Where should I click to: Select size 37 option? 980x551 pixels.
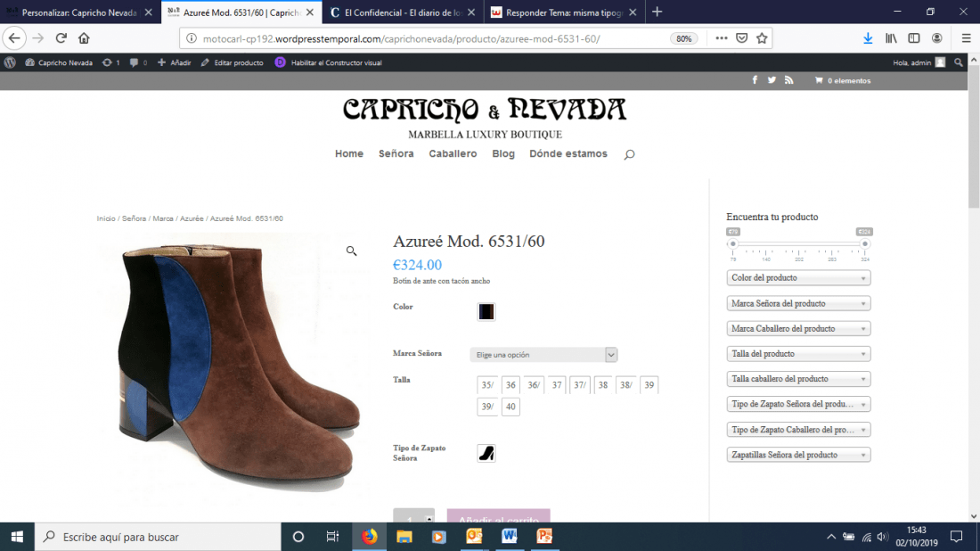pos(557,385)
